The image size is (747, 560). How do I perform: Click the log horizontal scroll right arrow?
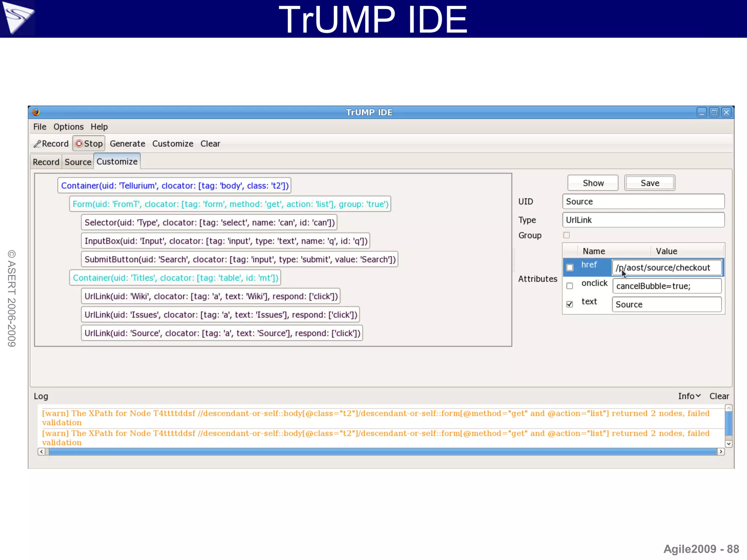[x=721, y=452]
